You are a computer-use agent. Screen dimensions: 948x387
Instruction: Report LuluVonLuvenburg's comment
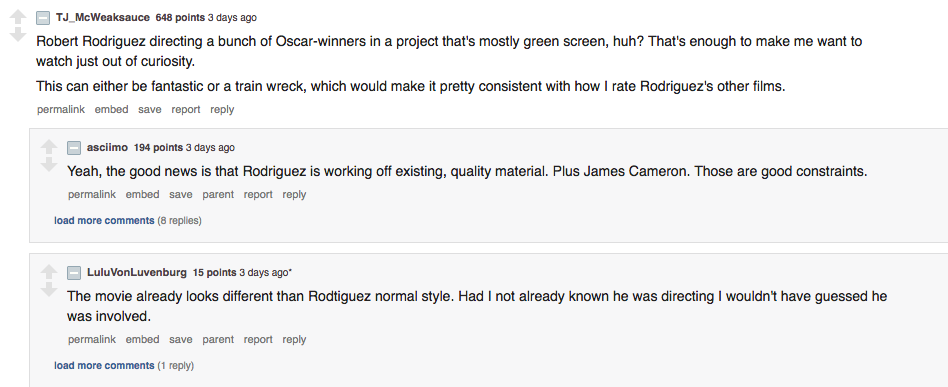point(258,340)
